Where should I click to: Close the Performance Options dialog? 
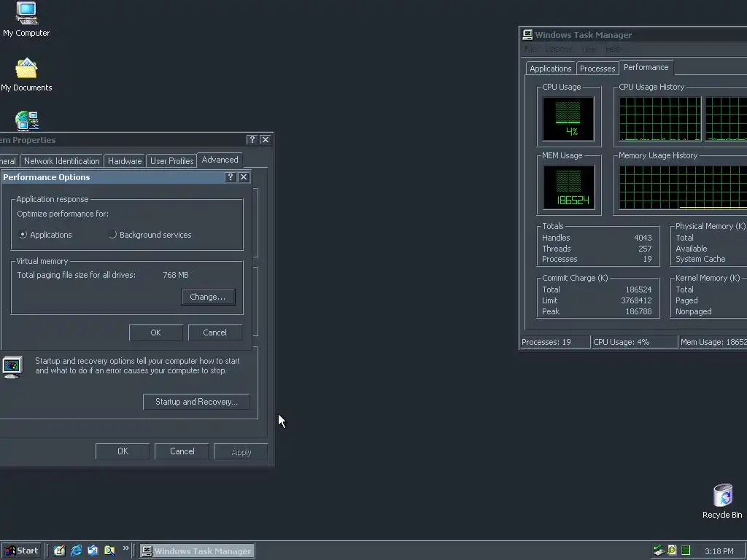(244, 177)
